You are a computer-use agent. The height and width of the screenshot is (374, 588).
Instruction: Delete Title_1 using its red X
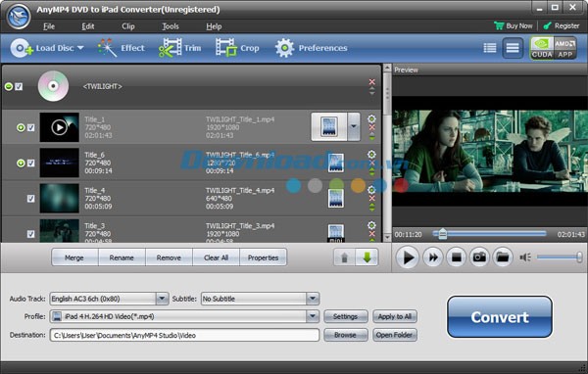tap(371, 127)
